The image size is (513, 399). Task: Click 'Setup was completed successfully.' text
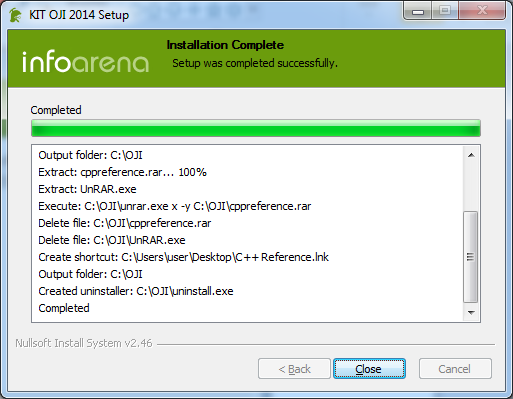pyautogui.click(x=255, y=63)
